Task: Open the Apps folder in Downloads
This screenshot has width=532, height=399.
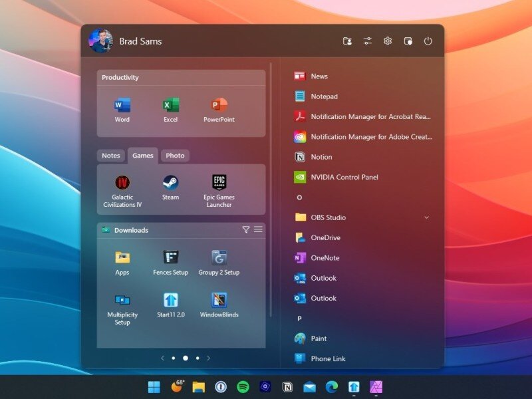Action: [122, 263]
